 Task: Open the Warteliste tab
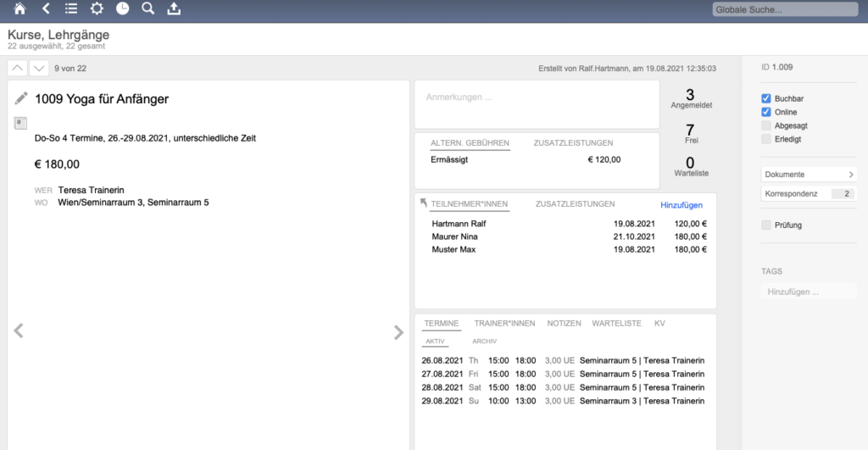[615, 324]
